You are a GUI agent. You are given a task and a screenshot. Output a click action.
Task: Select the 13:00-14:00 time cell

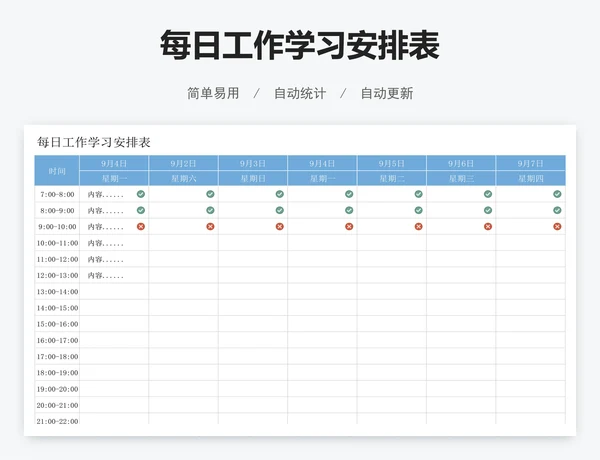pyautogui.click(x=57, y=292)
